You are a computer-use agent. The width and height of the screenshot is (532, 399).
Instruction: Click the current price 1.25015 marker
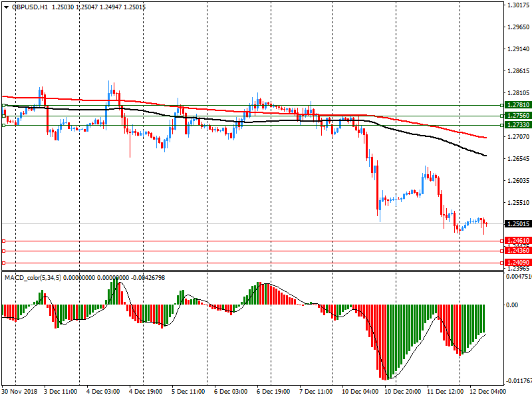click(x=517, y=224)
